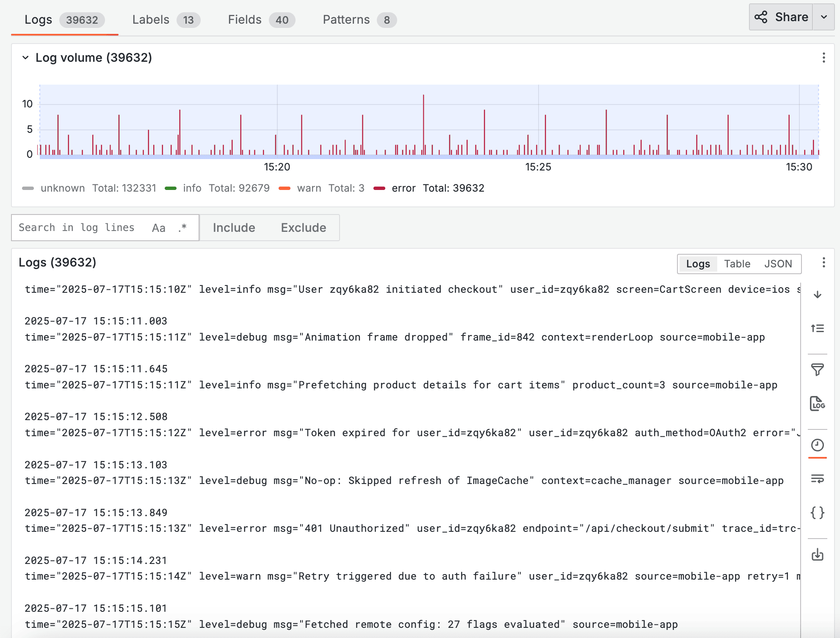Switch to the Logs tab
The height and width of the screenshot is (638, 840).
(64, 20)
